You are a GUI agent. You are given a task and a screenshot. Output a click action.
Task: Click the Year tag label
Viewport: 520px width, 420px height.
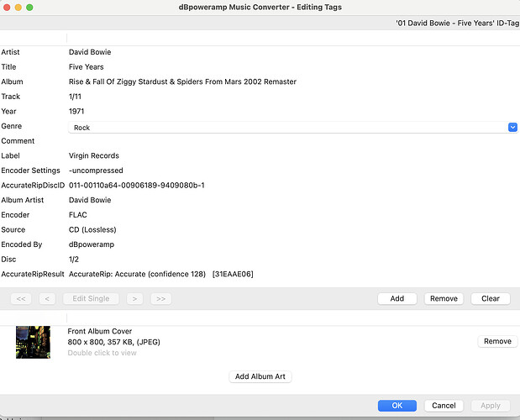pos(8,112)
